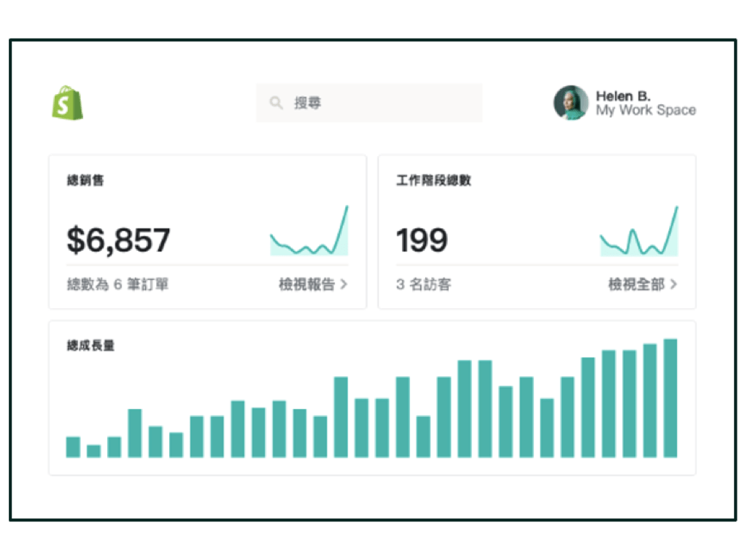Click the magnifying glass search icon
This screenshot has width=747, height=560.
[x=276, y=103]
